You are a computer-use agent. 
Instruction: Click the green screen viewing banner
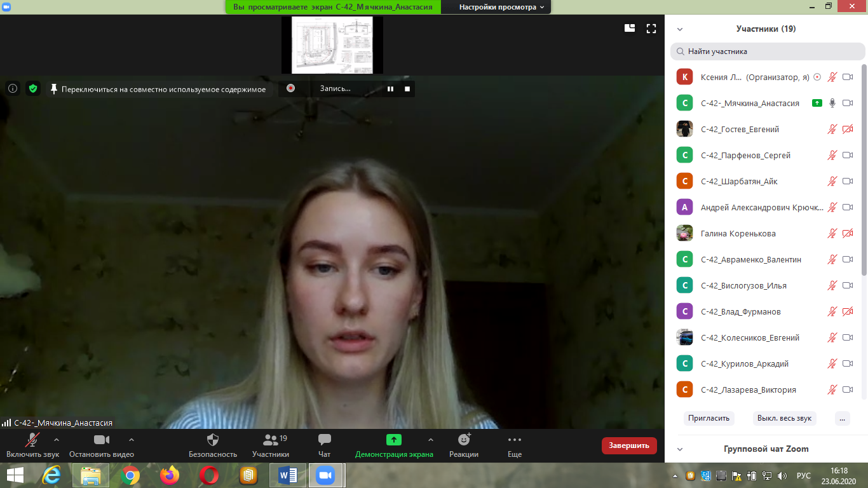pos(333,7)
